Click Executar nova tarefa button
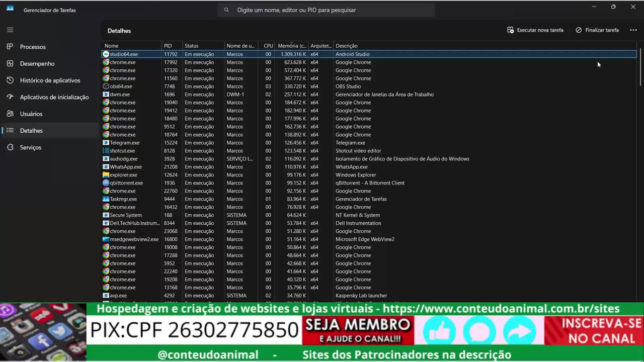Screen dimensions: 644x362 point(535,30)
